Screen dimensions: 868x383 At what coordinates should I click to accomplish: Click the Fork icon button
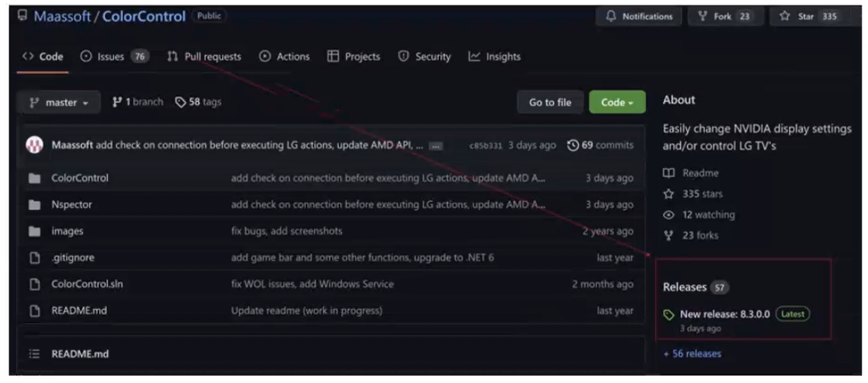point(703,16)
